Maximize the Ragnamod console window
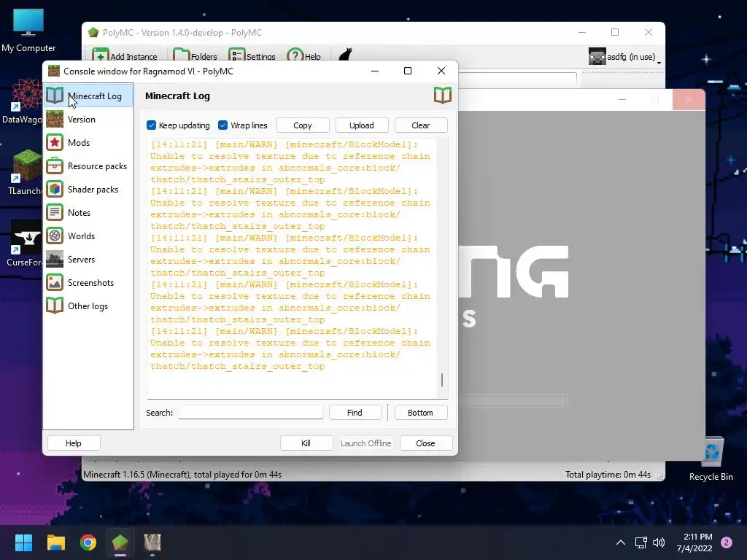The height and width of the screenshot is (560, 747). [408, 71]
